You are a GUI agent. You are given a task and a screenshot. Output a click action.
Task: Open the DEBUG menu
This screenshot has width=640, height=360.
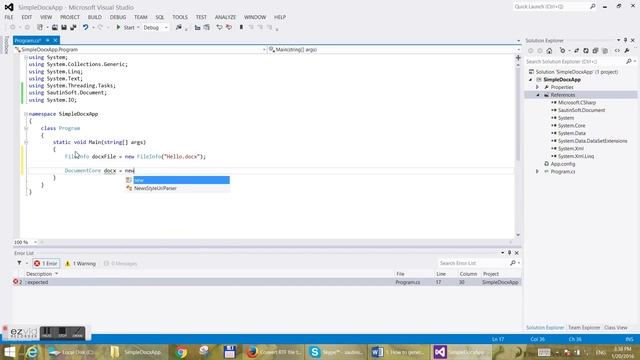(118, 17)
